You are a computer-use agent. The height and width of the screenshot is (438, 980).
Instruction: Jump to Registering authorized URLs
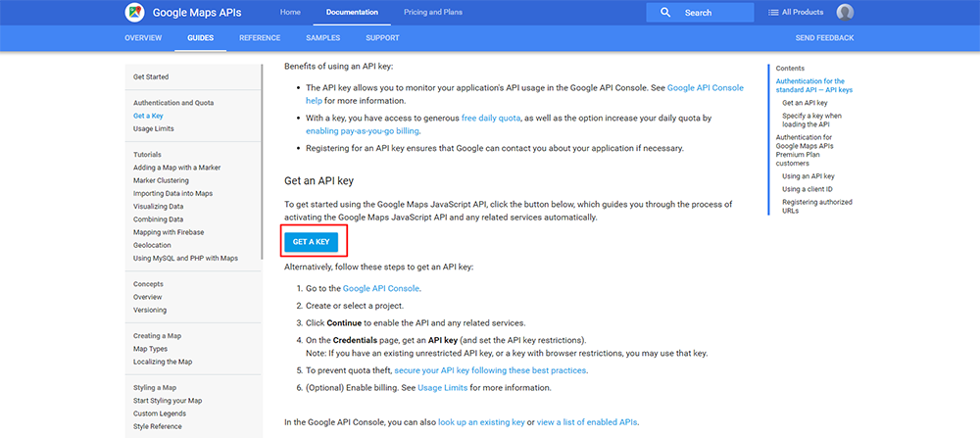coord(817,206)
